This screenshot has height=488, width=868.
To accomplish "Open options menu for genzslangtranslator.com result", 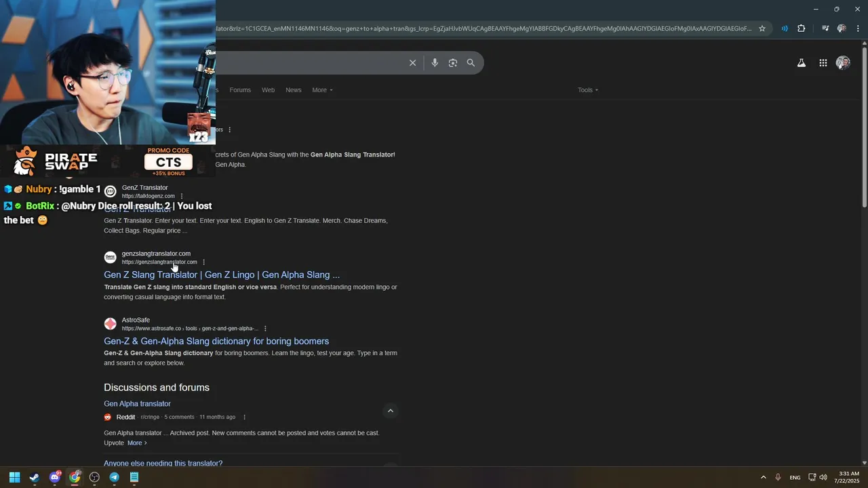I will click(203, 262).
